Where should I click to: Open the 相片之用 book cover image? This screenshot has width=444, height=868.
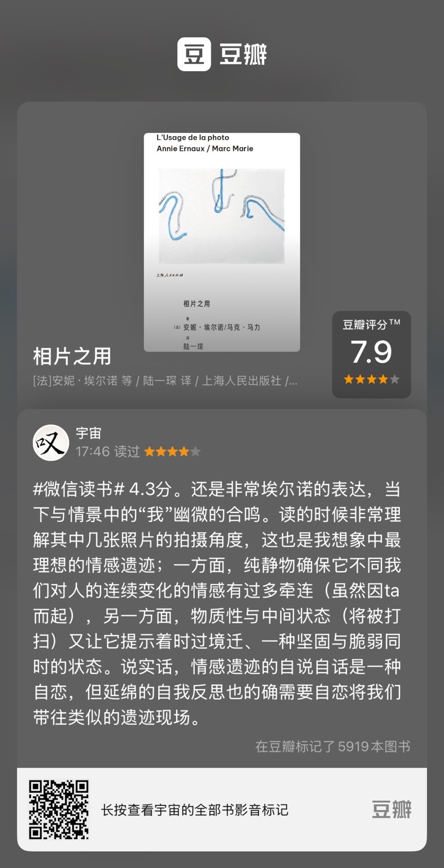coord(222,242)
